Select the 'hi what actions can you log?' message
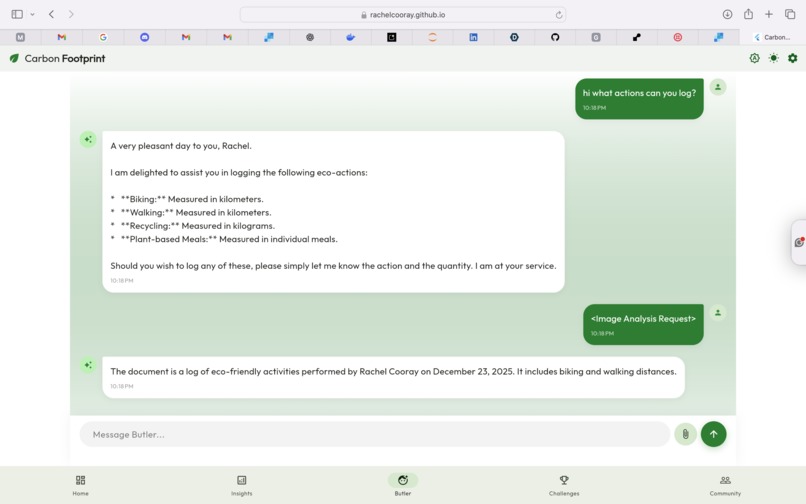This screenshot has width=806, height=504. pyautogui.click(x=639, y=99)
